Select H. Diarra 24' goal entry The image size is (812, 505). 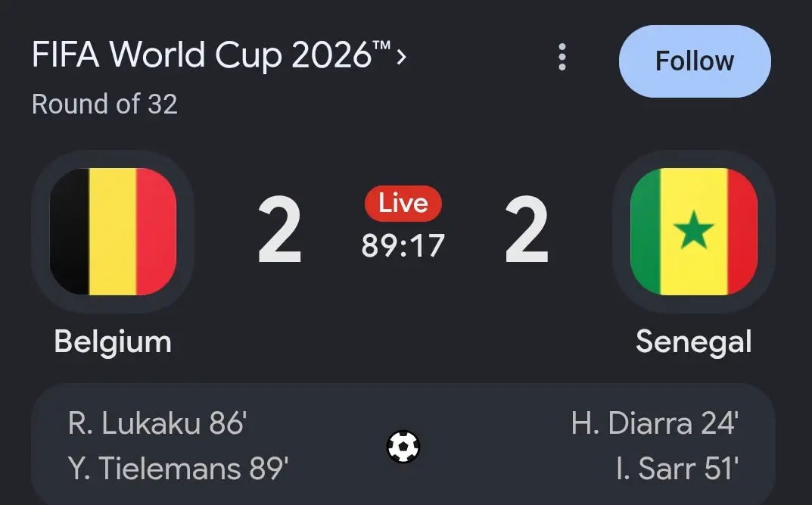click(655, 423)
